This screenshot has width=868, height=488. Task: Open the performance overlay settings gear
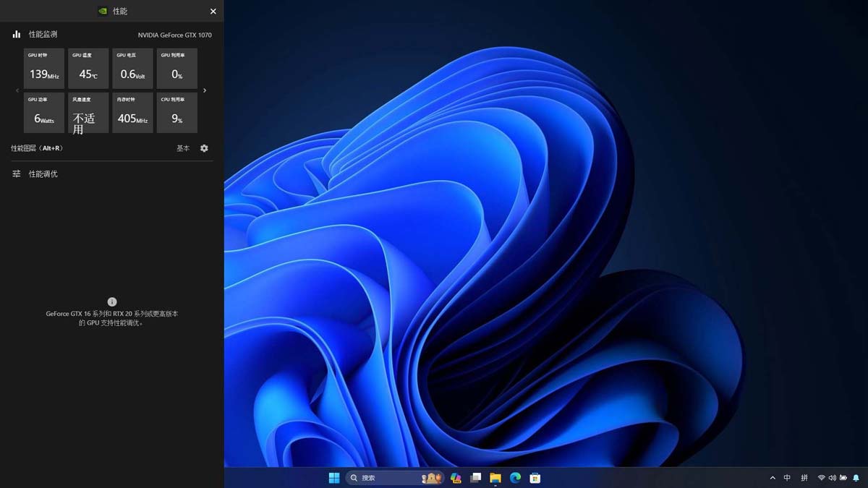coord(204,148)
